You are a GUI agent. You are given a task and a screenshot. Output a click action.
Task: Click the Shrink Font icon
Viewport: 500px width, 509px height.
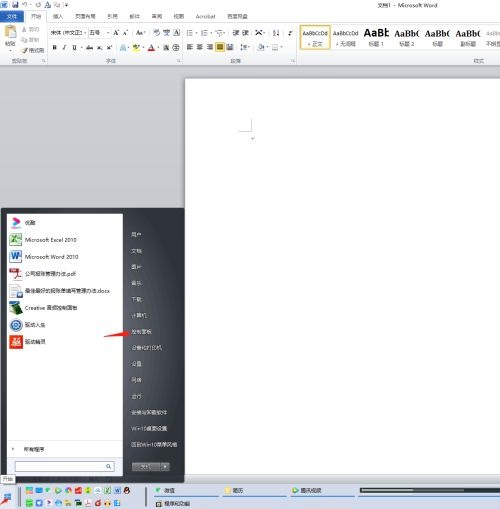click(x=125, y=33)
